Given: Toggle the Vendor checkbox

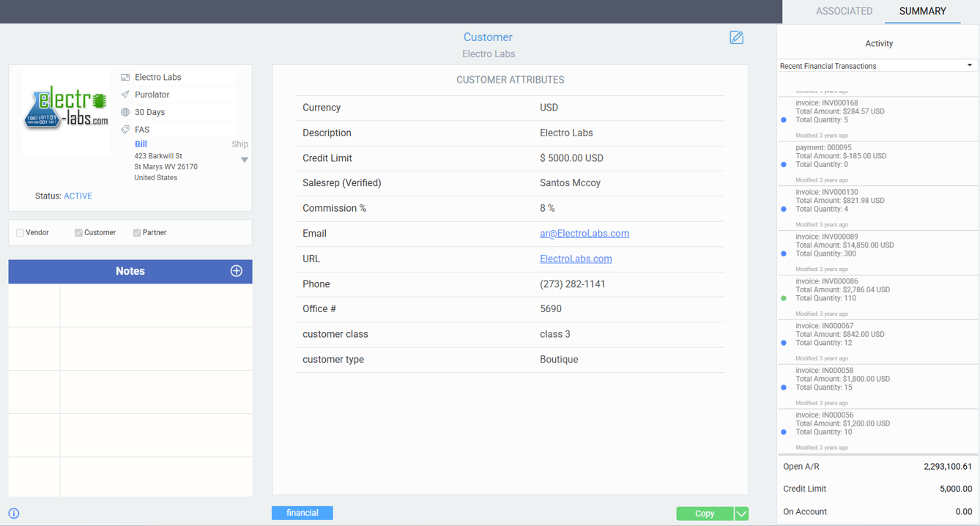Looking at the screenshot, I should pyautogui.click(x=20, y=233).
